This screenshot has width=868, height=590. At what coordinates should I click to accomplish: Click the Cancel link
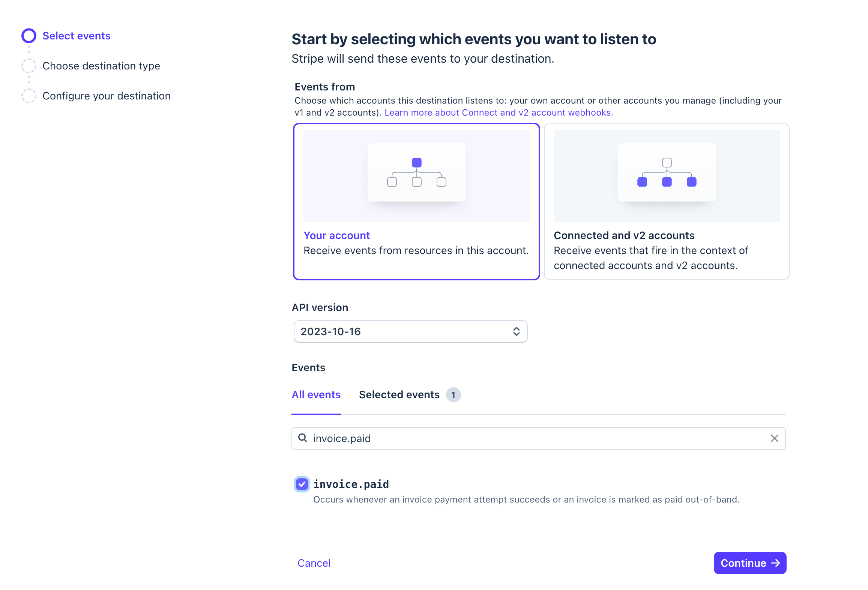click(314, 563)
